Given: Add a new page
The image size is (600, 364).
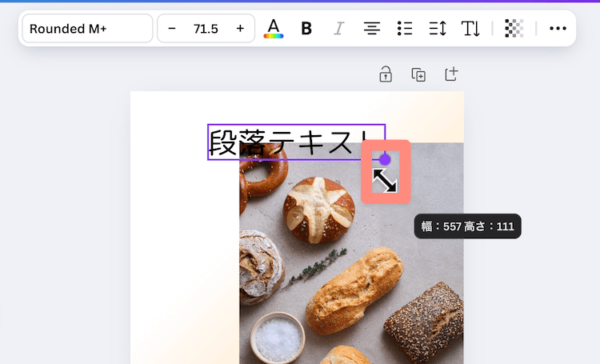Looking at the screenshot, I should coord(451,74).
